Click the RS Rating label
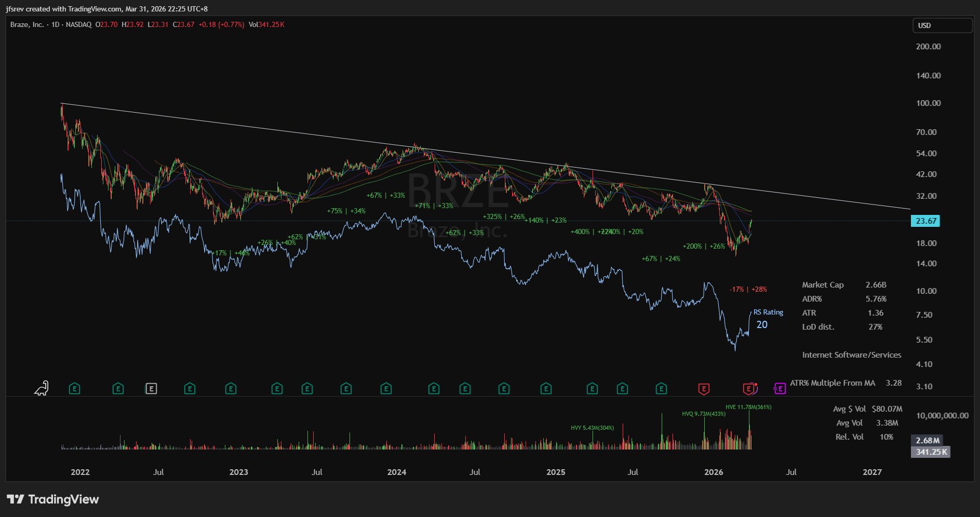This screenshot has height=517, width=980. [768, 312]
